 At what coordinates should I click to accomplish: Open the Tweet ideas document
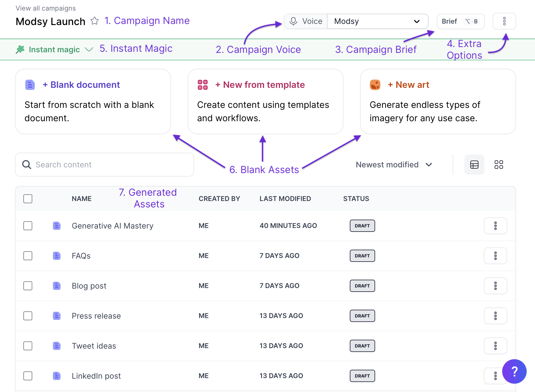94,346
